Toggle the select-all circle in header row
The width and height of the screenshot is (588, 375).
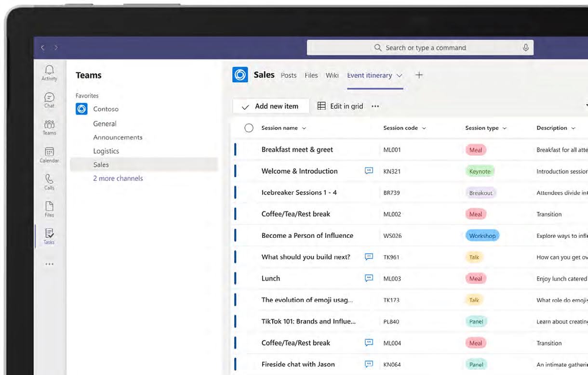(249, 128)
